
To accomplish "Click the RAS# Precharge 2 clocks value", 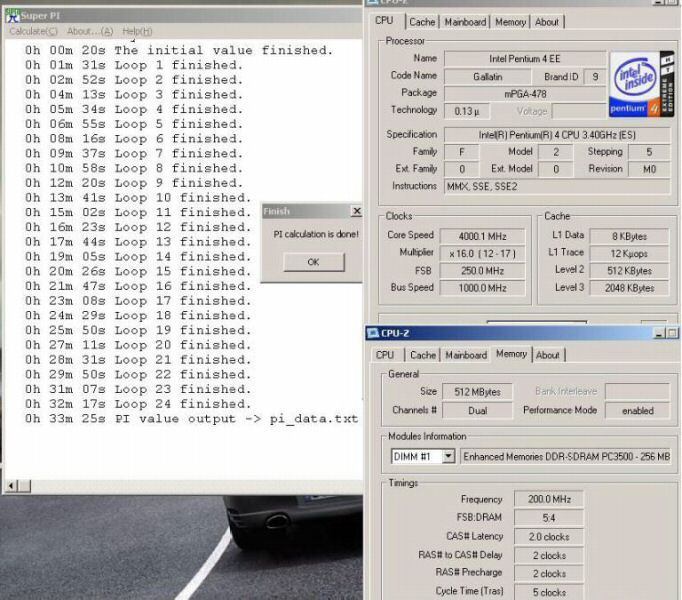I will tap(549, 574).
